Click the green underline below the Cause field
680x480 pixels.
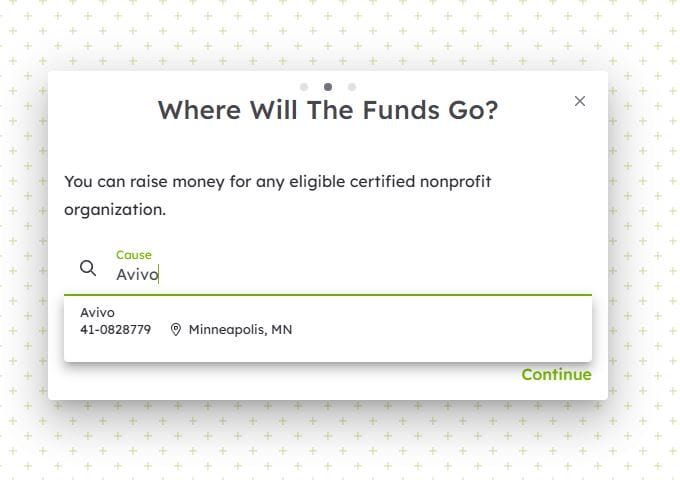point(327,295)
